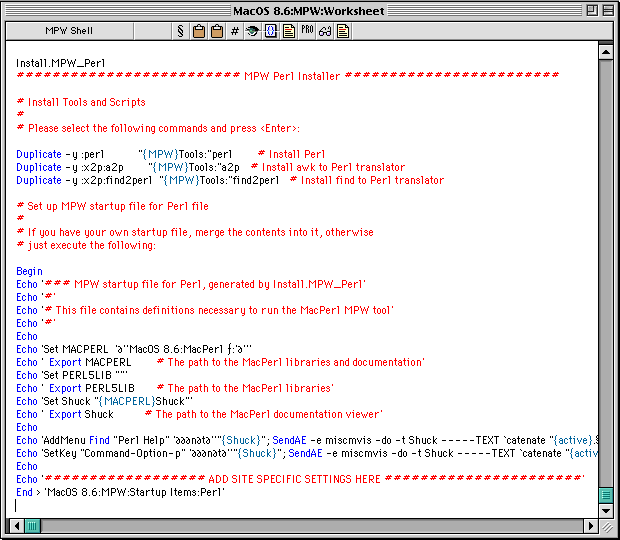Click the 'Export Shuck' line
Image resolution: width=620 pixels, height=540 pixels.
tap(199, 414)
